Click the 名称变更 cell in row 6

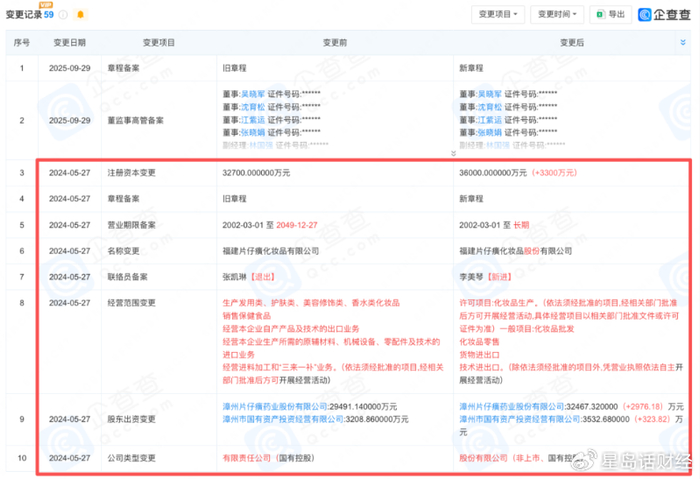(124, 251)
